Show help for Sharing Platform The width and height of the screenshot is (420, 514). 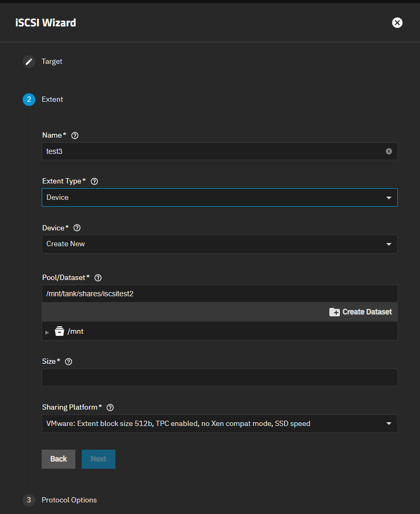tap(110, 408)
